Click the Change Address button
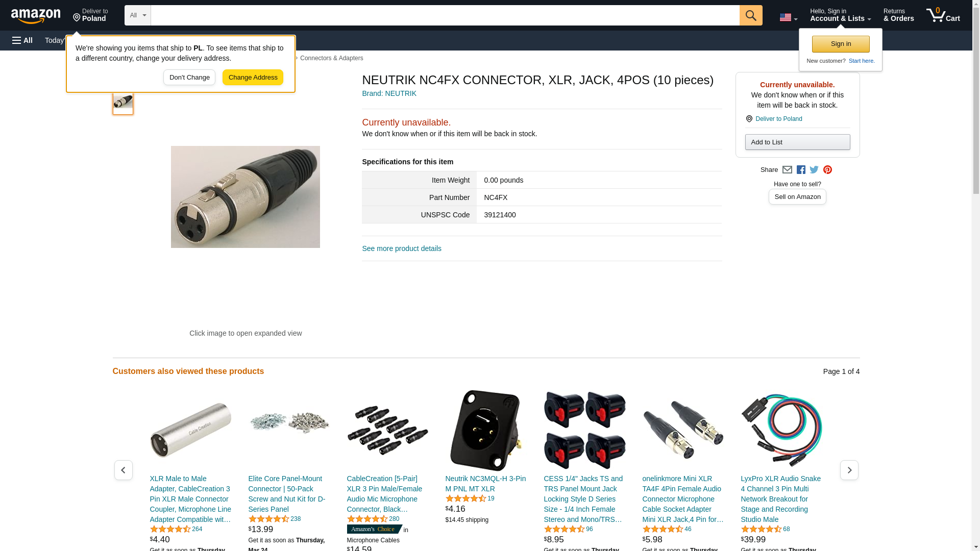Image resolution: width=980 pixels, height=551 pixels. click(x=253, y=78)
